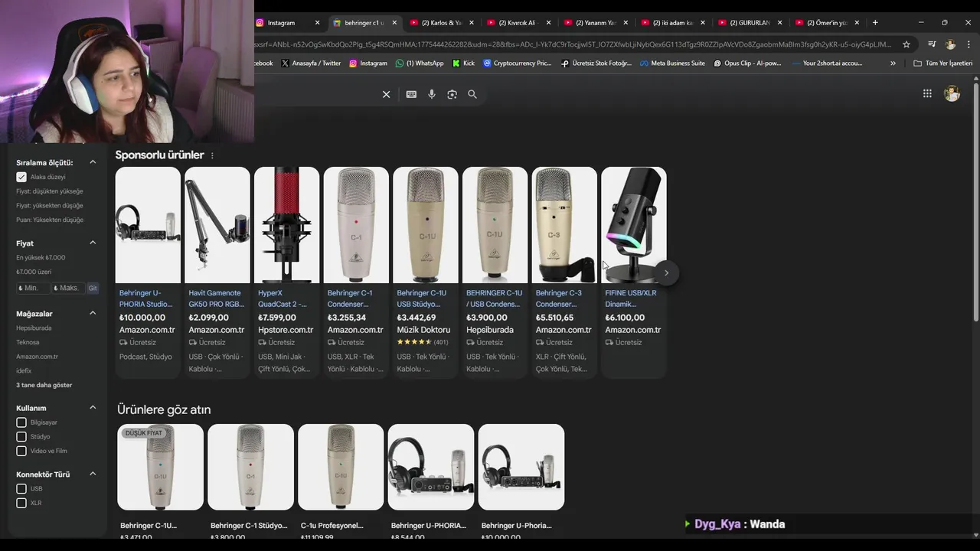
Task: Filter by the Hepsiburada store
Action: tap(34, 328)
